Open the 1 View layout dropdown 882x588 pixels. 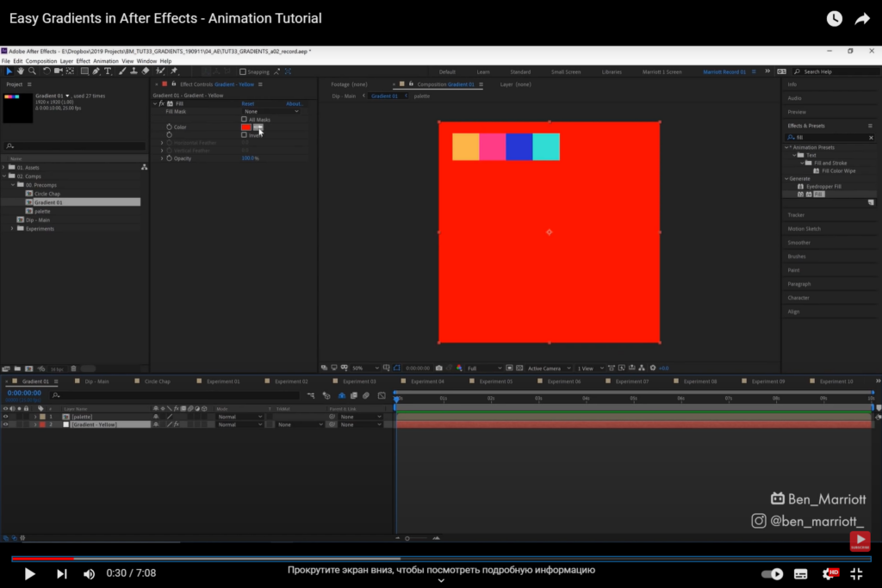click(591, 368)
